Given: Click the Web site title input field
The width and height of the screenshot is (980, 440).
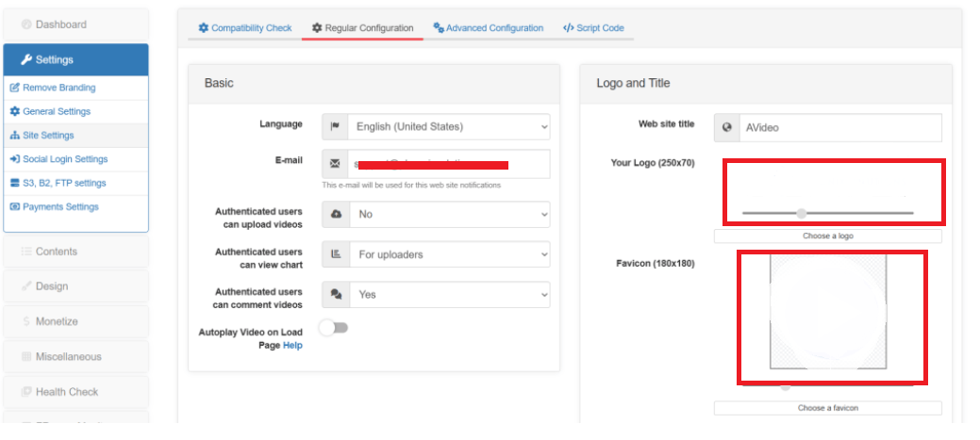Looking at the screenshot, I should [839, 127].
